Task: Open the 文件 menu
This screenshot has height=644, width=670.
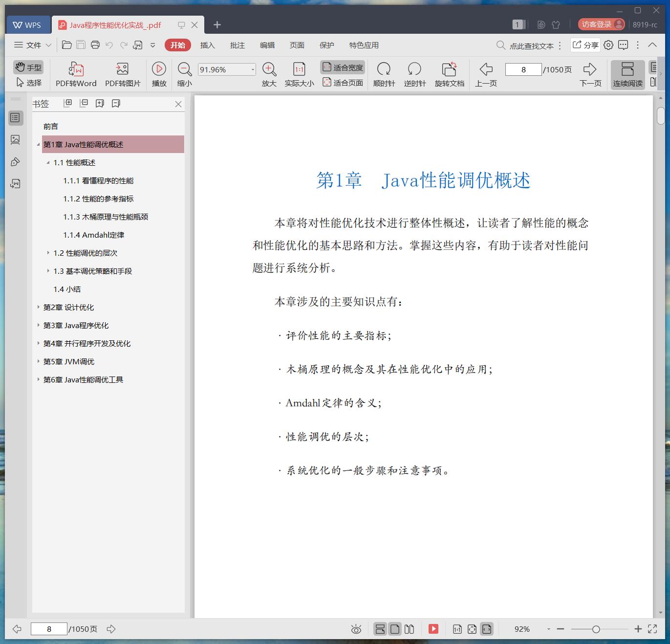Action: tap(28, 45)
